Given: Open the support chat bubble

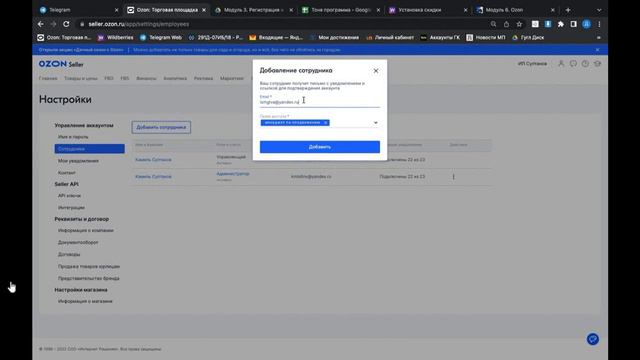Looking at the screenshot, I should 593,339.
